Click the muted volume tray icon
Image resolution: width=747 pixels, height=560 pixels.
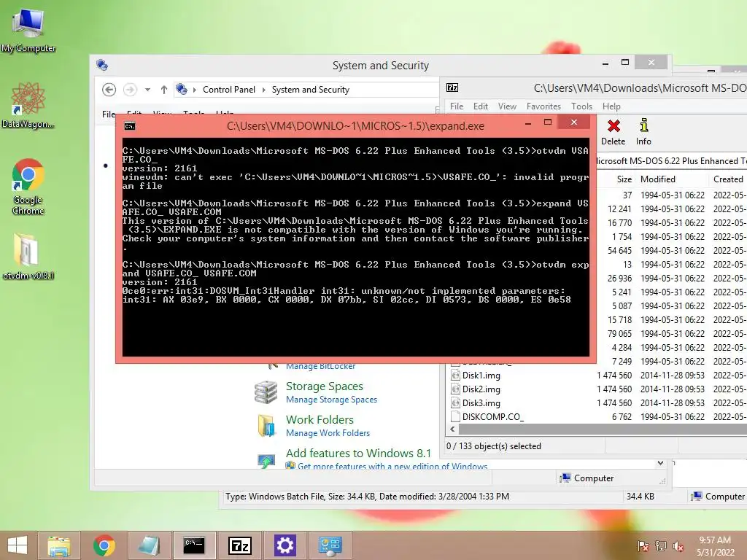[x=678, y=546]
